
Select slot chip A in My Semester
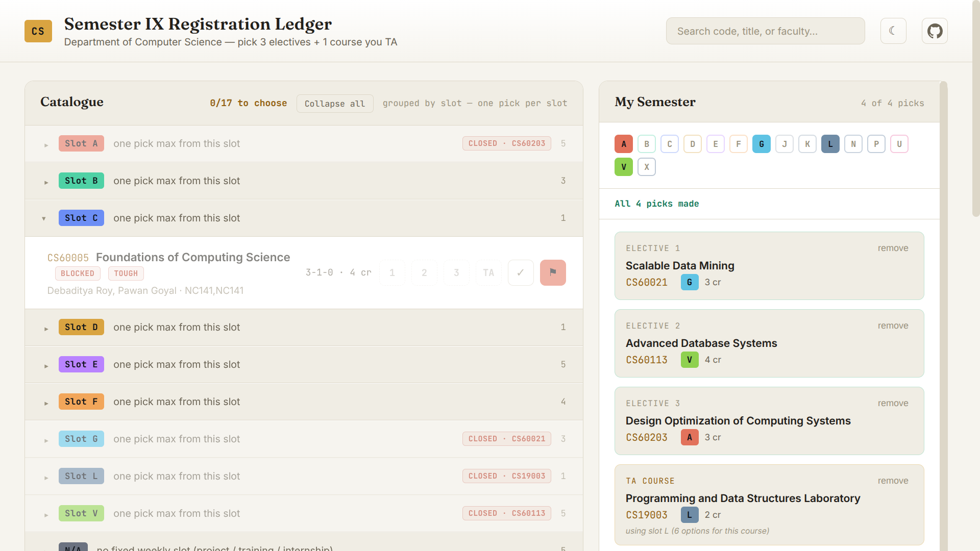(x=624, y=144)
